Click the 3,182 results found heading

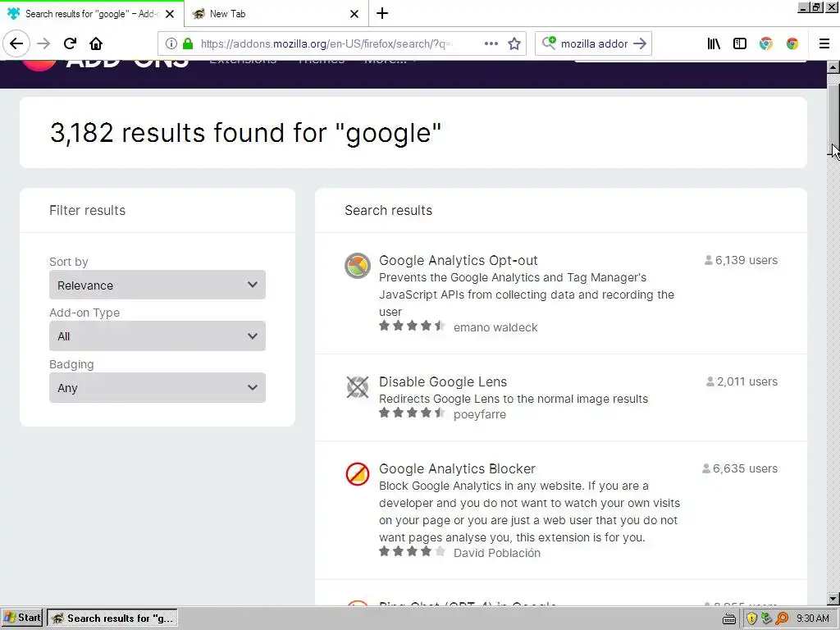tap(245, 133)
